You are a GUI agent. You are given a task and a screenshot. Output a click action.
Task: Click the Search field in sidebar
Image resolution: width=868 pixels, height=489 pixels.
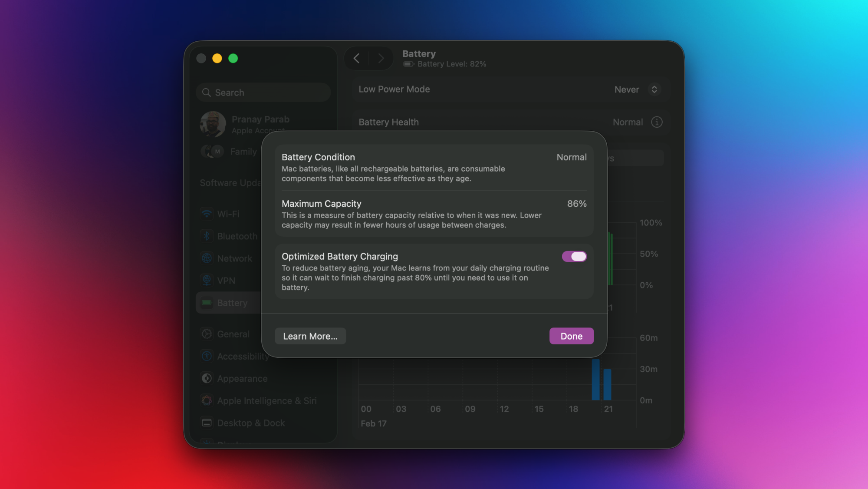click(x=263, y=93)
